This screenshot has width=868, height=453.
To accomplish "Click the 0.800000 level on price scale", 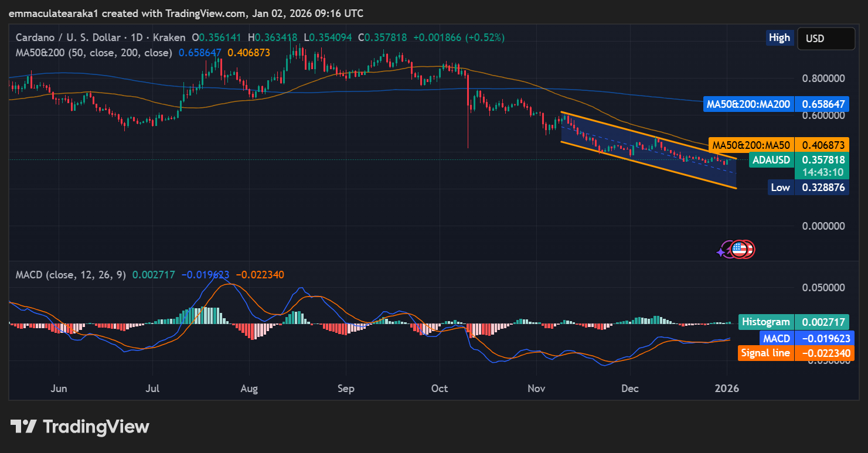I will [824, 78].
